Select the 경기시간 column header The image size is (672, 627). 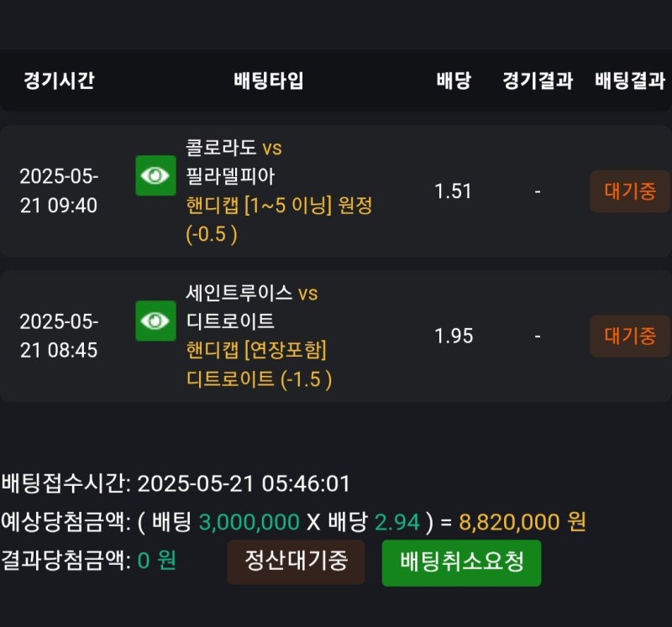click(59, 81)
